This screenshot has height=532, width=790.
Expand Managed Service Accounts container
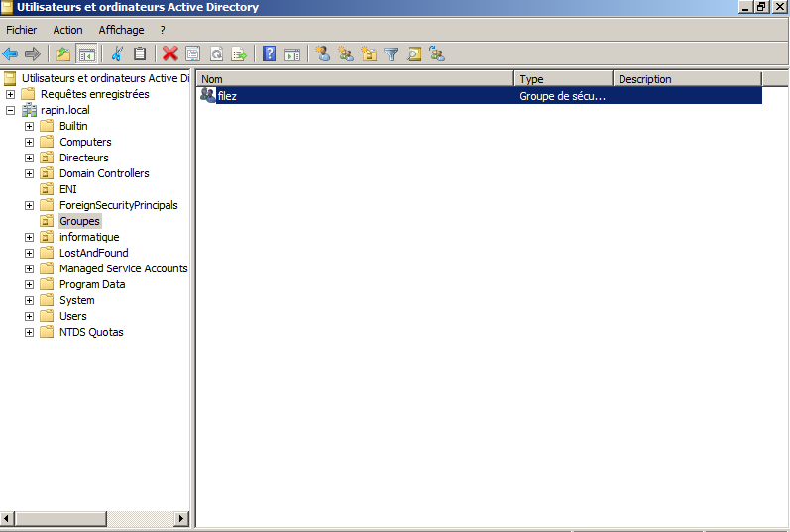tap(29, 269)
